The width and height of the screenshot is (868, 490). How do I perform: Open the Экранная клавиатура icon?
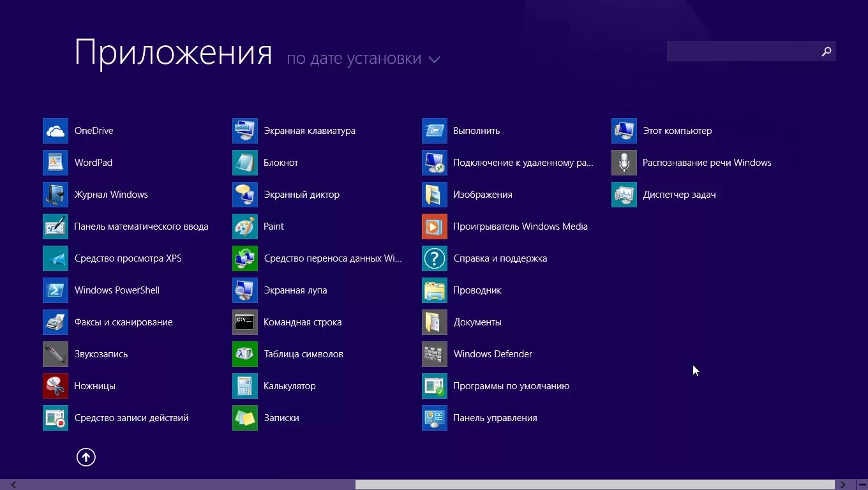pyautogui.click(x=245, y=131)
